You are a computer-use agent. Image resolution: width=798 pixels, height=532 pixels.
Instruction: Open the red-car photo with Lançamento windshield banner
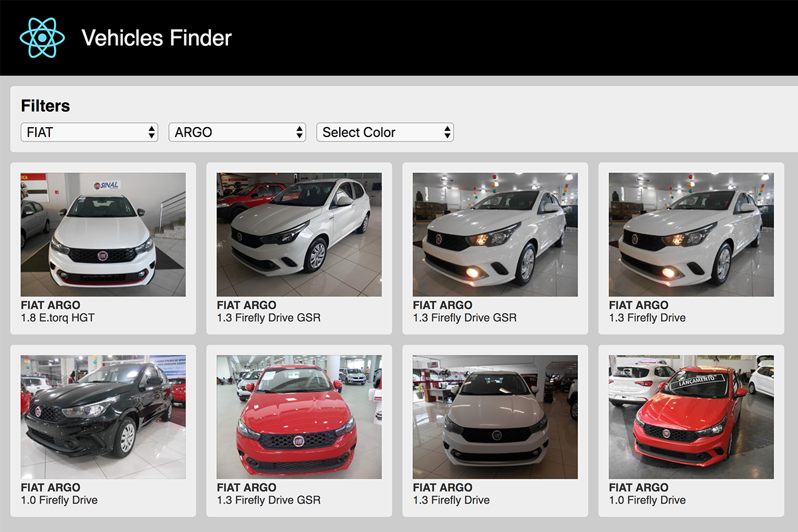(692, 417)
